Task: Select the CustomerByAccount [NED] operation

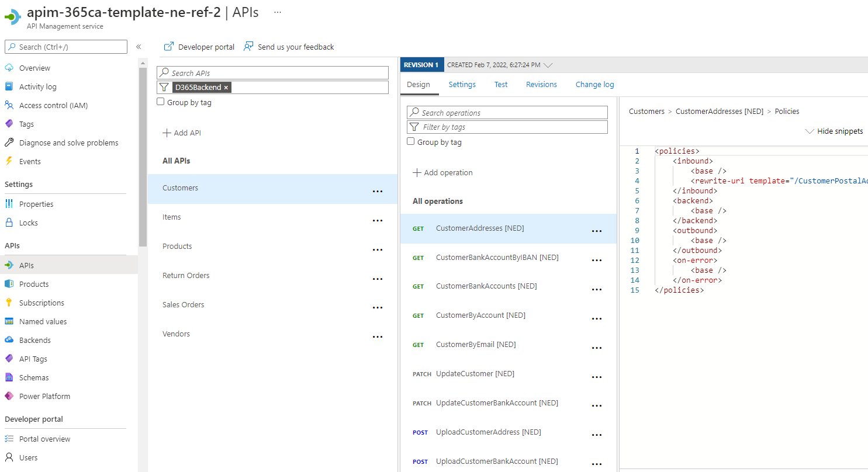Action: (x=508, y=315)
